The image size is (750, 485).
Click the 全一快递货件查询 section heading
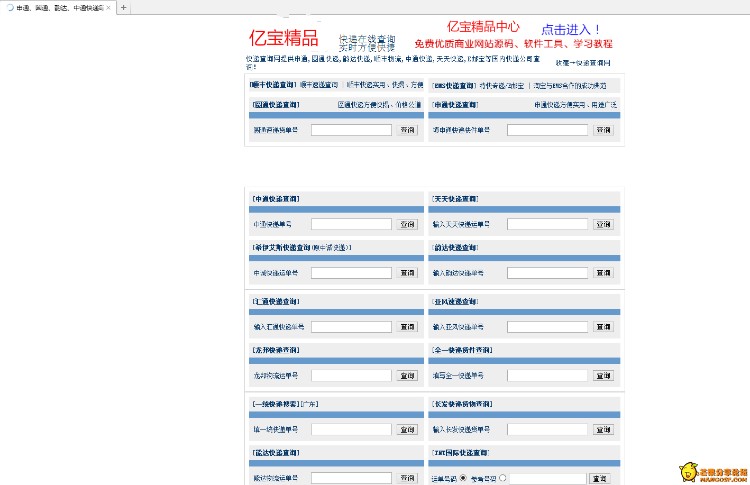point(462,350)
